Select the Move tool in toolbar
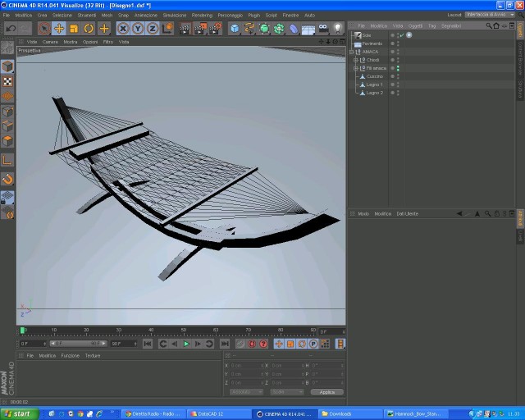This screenshot has height=420, width=525. [x=59, y=29]
